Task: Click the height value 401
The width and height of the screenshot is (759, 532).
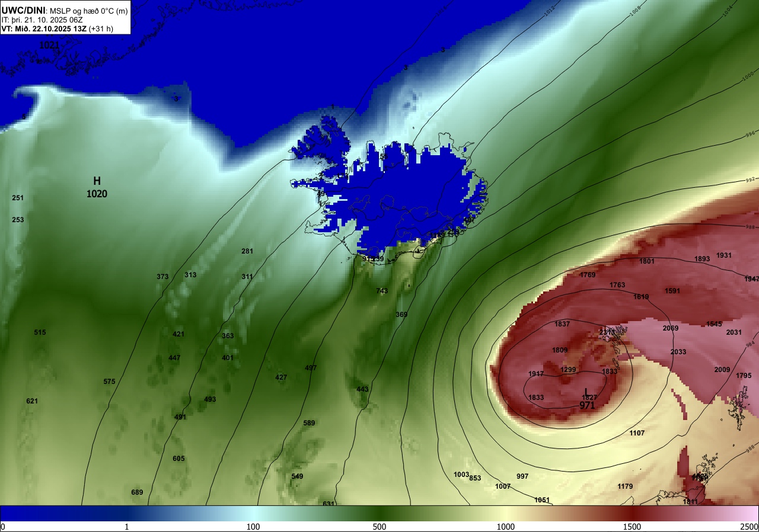Action: click(228, 358)
